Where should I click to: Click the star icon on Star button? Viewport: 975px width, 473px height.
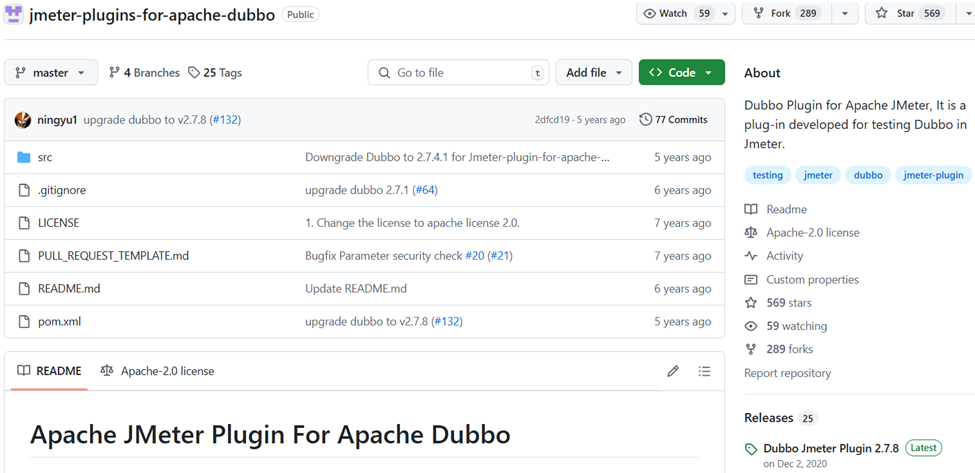click(881, 14)
